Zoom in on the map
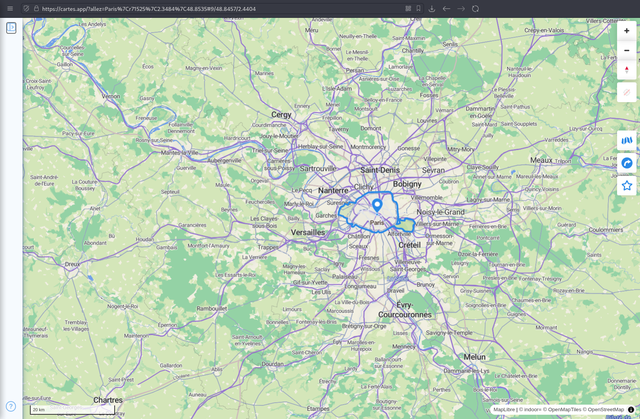 (x=627, y=31)
